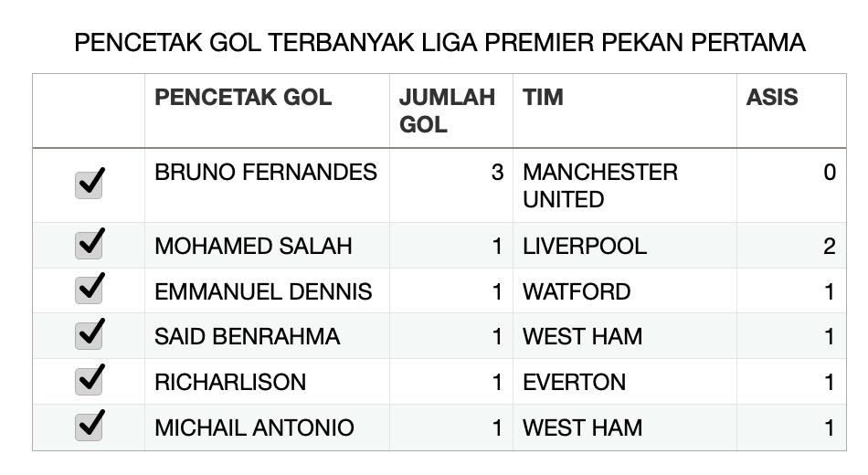The width and height of the screenshot is (868, 475).
Task: Click the WATFORD team cell
Action: tap(577, 291)
